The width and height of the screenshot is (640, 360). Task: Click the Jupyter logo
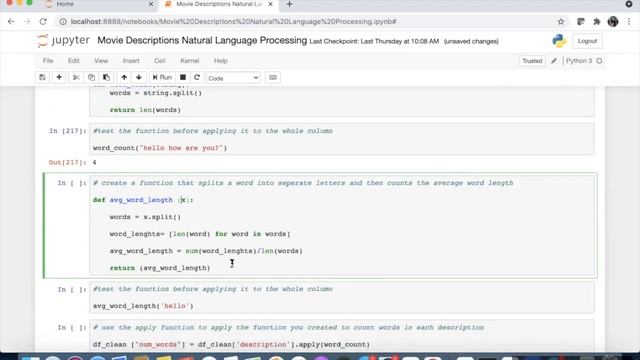(x=63, y=40)
